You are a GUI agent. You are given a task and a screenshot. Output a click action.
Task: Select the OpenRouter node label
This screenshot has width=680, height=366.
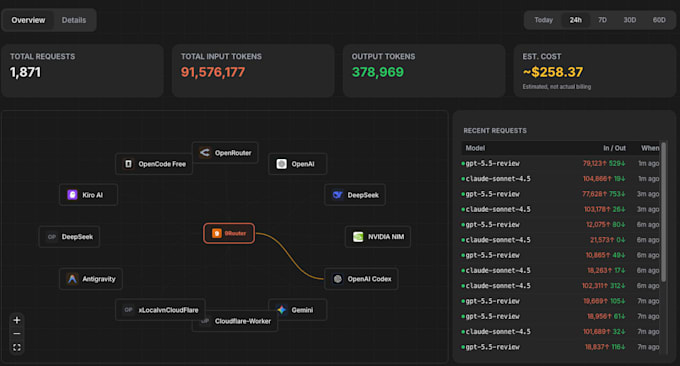[233, 153]
